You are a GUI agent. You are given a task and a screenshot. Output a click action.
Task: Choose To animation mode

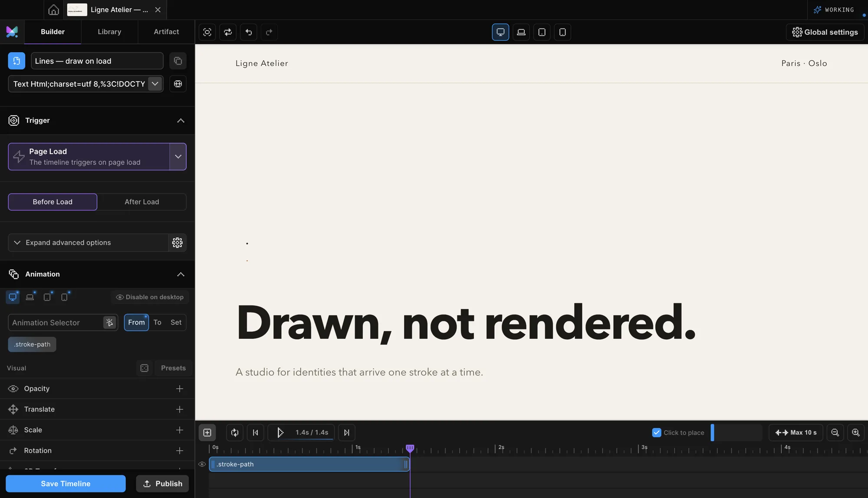[x=157, y=322]
